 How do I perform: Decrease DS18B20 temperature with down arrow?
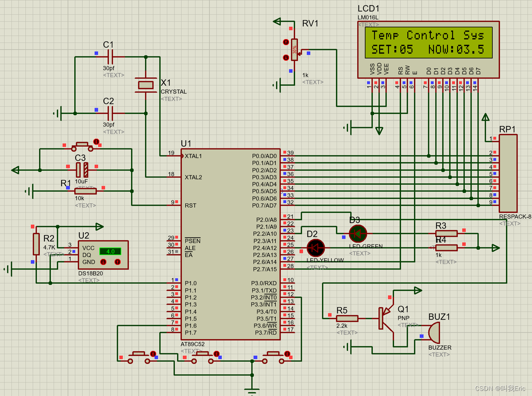tap(103, 262)
